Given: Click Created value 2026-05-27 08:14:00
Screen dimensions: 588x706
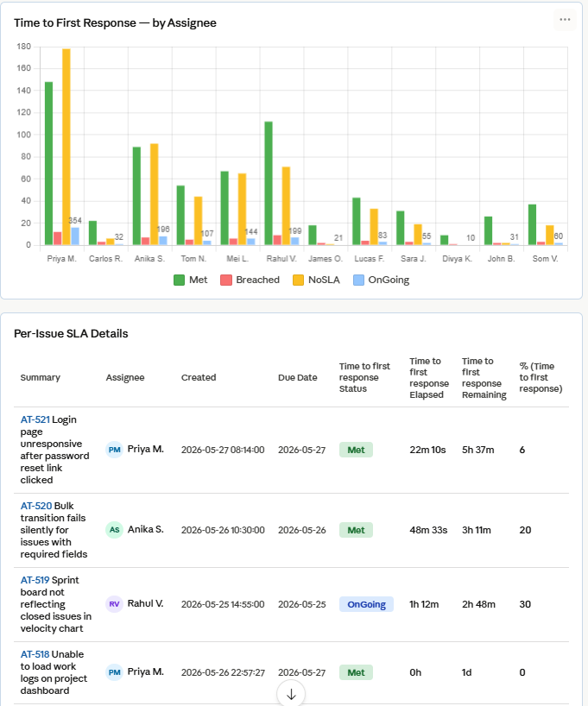Looking at the screenshot, I should pos(223,450).
